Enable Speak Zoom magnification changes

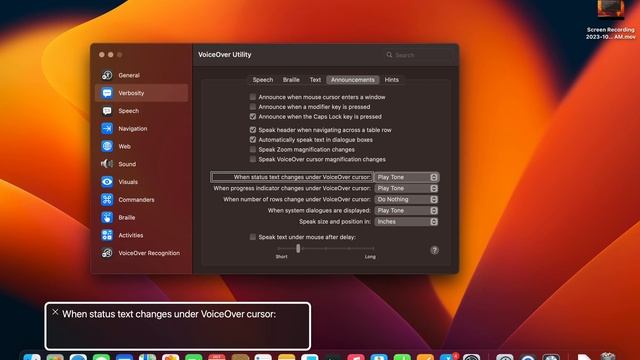pyautogui.click(x=253, y=149)
